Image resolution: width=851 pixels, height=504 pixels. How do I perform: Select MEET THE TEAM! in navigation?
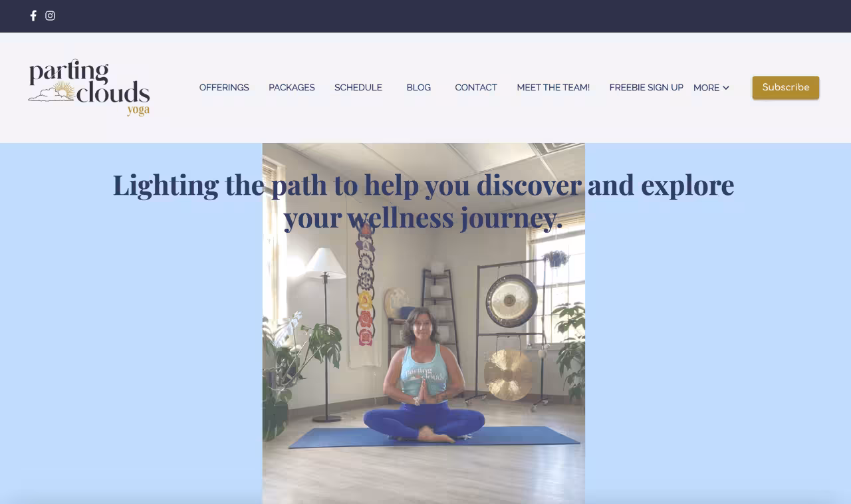pos(553,88)
